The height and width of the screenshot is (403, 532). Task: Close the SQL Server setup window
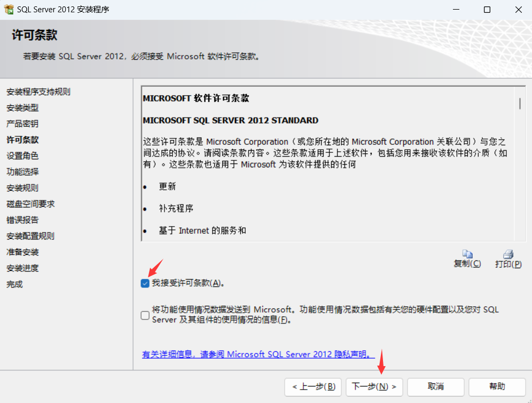(x=518, y=10)
